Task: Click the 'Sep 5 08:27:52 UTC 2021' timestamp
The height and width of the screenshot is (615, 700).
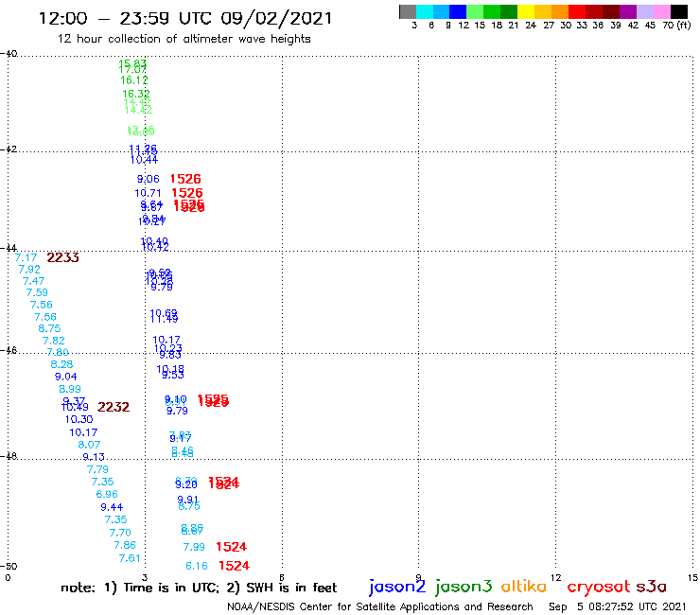Action: pos(618,606)
